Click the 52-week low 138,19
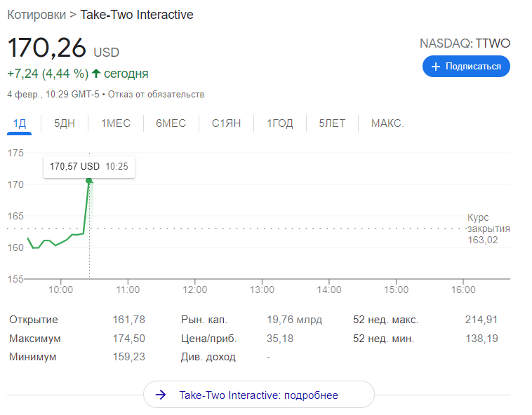Viewport: 532px width, 415px height. pos(481,339)
